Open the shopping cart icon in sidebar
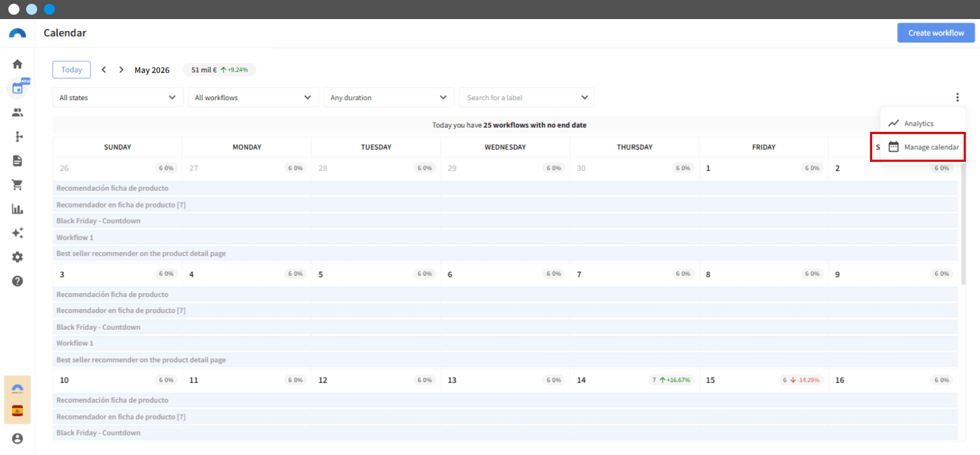The image size is (980, 455). pyautogui.click(x=17, y=185)
